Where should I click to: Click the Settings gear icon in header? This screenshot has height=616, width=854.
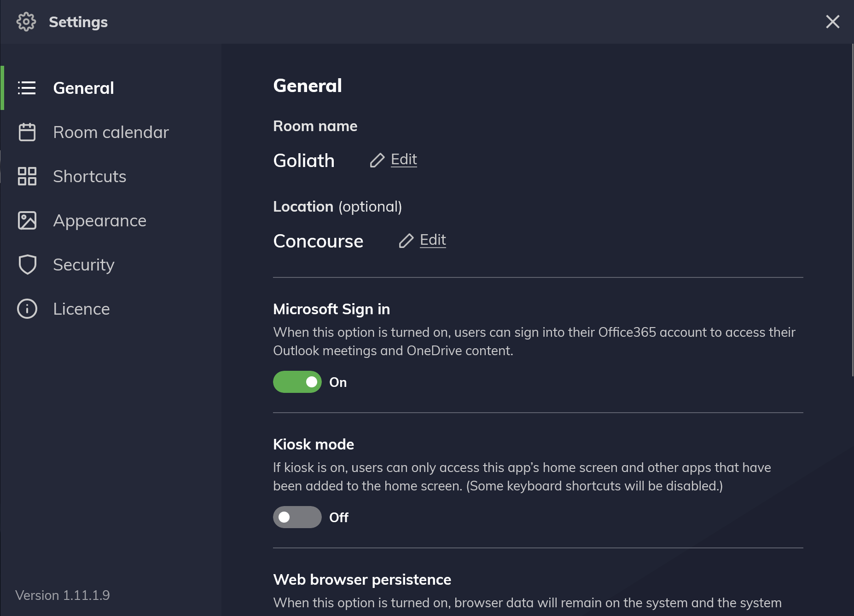coord(26,22)
